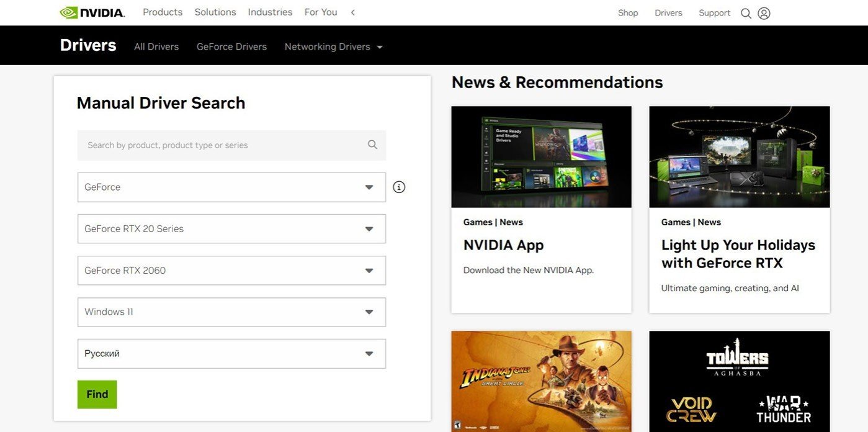This screenshot has height=432, width=868.
Task: Open the Русский language dropdown
Action: pos(231,353)
